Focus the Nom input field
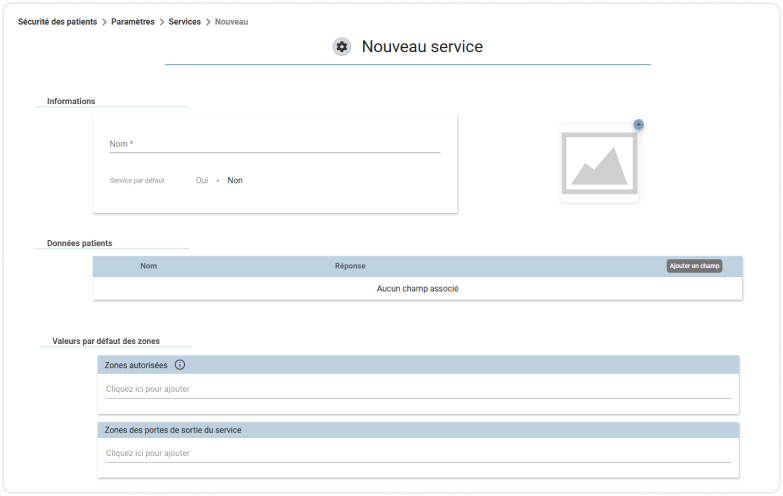 coord(275,144)
